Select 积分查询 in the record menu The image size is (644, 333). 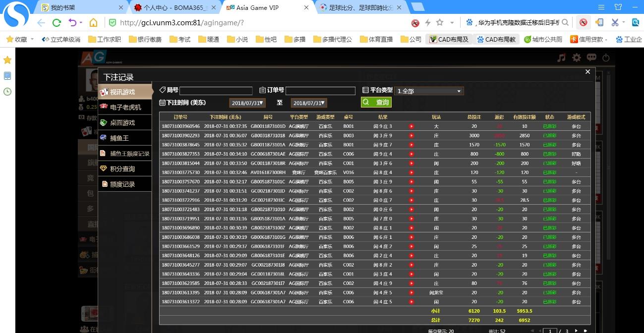click(x=124, y=168)
